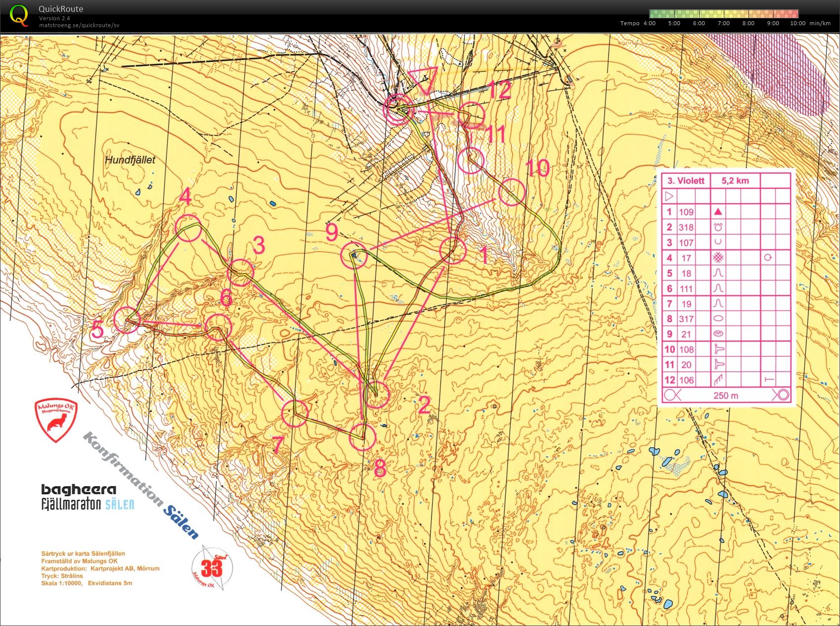Screen dimensions: 840x626
Task: Click the 'Version 2.4' text
Action: [x=54, y=18]
